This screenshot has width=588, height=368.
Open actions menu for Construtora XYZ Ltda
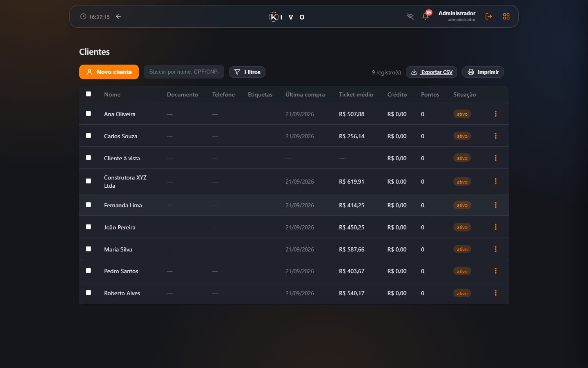496,181
